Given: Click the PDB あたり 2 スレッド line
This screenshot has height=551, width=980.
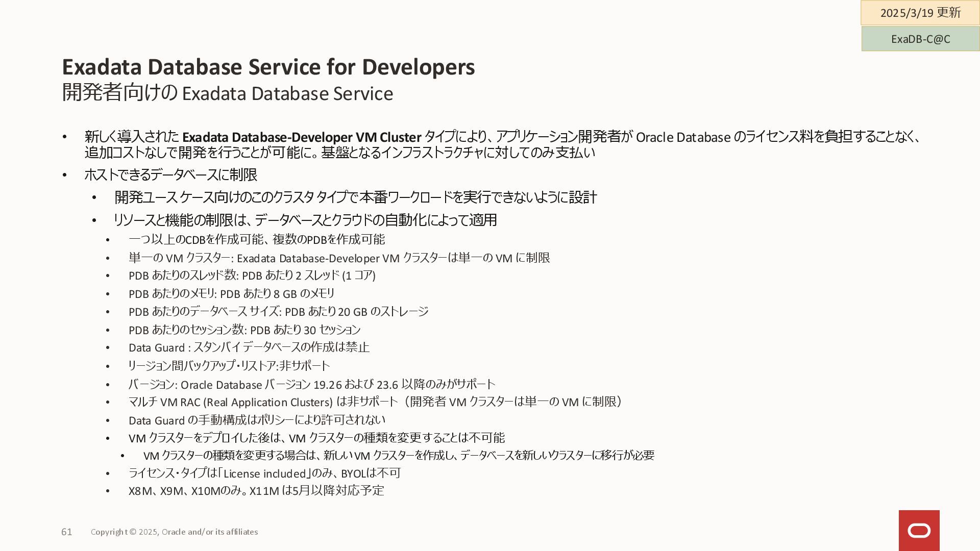Looking at the screenshot, I should pos(252,275).
